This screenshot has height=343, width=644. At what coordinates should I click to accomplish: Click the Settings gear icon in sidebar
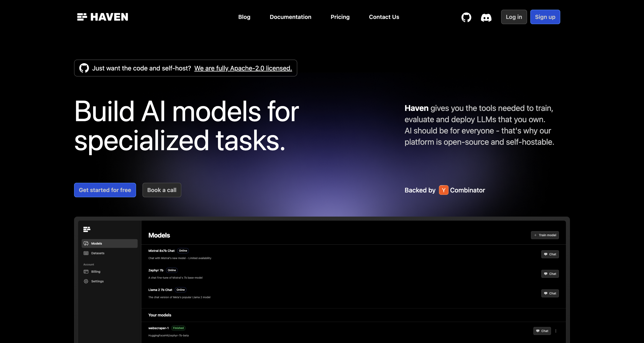coord(86,281)
